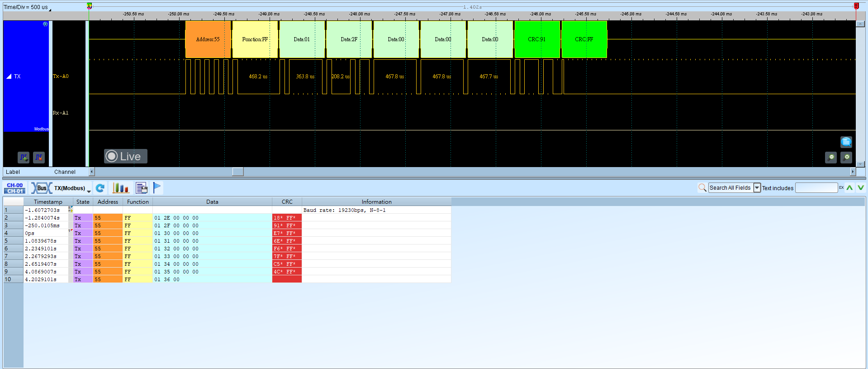Screen dimensions: 868x369
Task: Click the Information column header
Action: tap(376, 202)
